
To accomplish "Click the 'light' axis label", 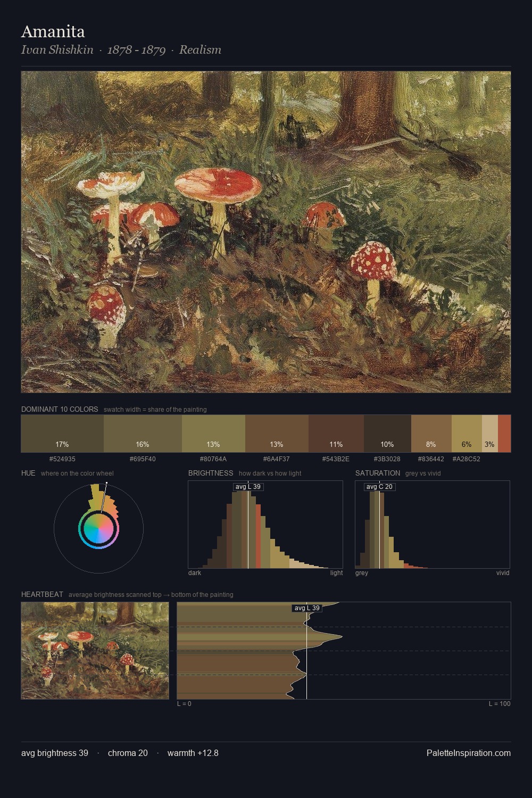I will click(336, 573).
